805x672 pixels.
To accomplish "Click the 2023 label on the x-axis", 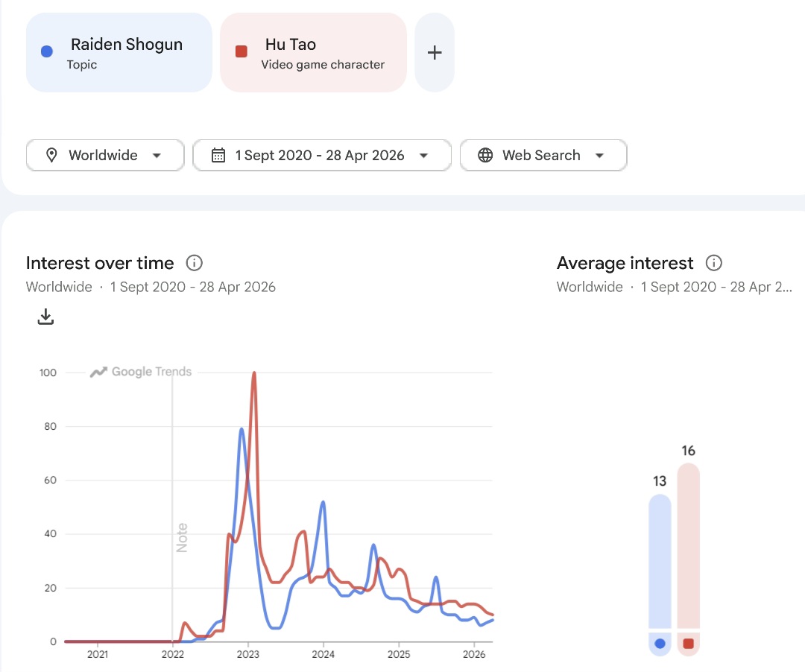I will [x=248, y=654].
